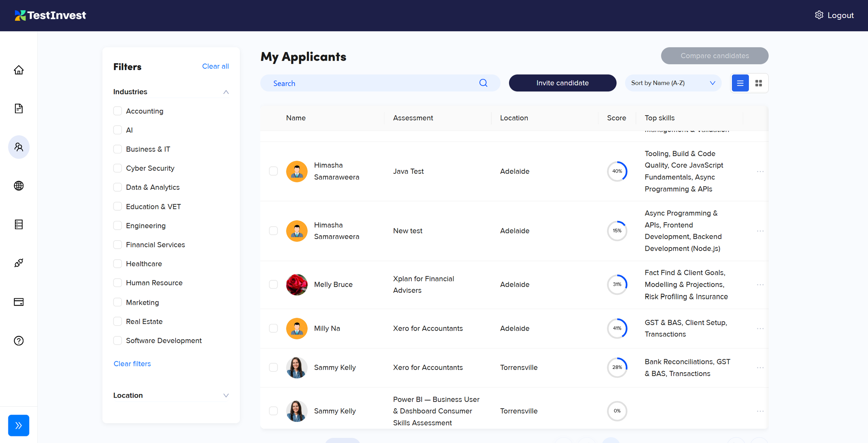The width and height of the screenshot is (868, 443).
Task: Click the Assessment column header
Action: (x=413, y=118)
